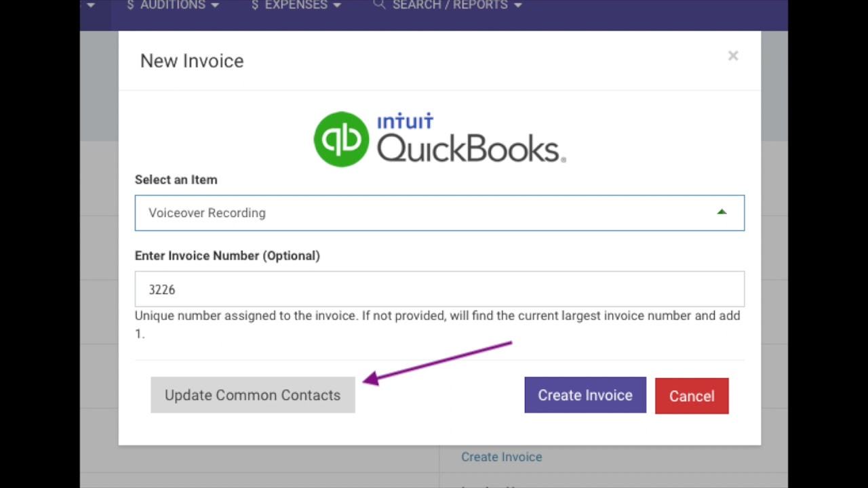Close the New Invoice dialog with X
Screen dimensions: 868x488
tap(733, 56)
